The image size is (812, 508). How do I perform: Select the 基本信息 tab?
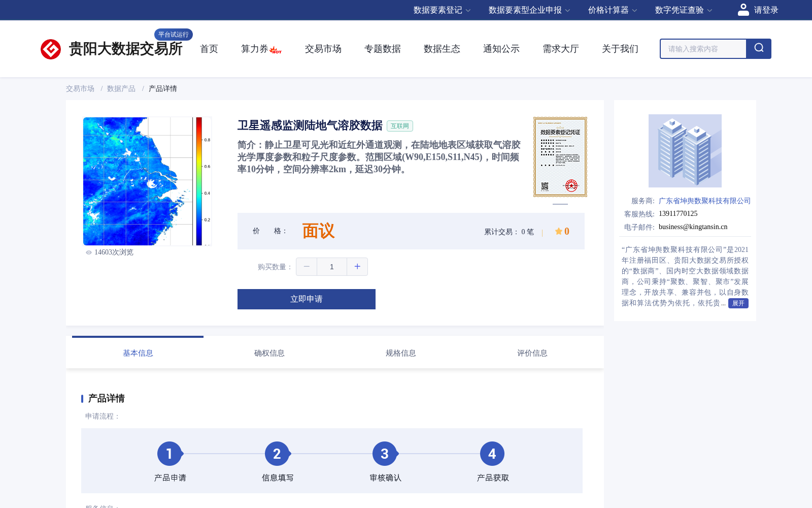click(138, 353)
